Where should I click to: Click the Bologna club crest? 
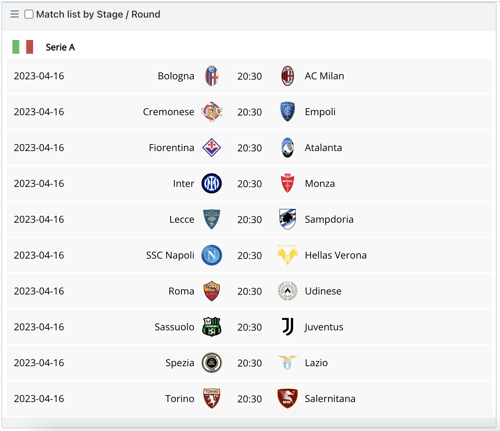tap(212, 76)
